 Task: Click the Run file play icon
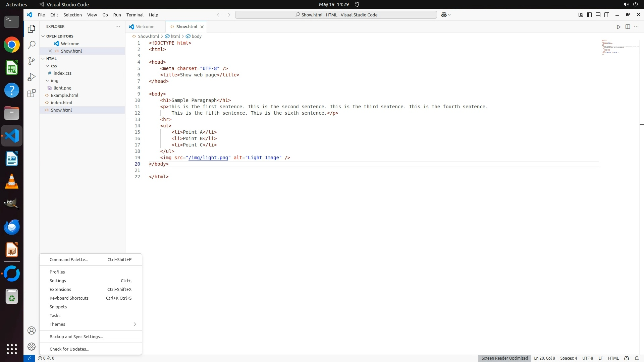pos(619,27)
